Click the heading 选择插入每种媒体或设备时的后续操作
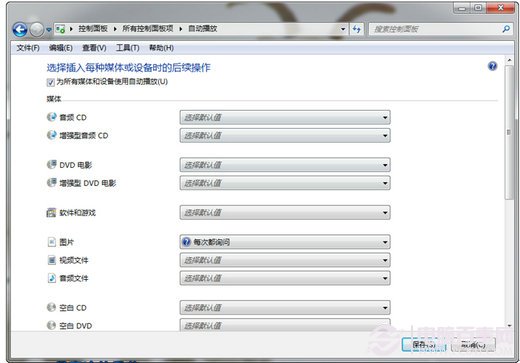Image resolution: width=520 pixels, height=363 pixels. (128, 68)
